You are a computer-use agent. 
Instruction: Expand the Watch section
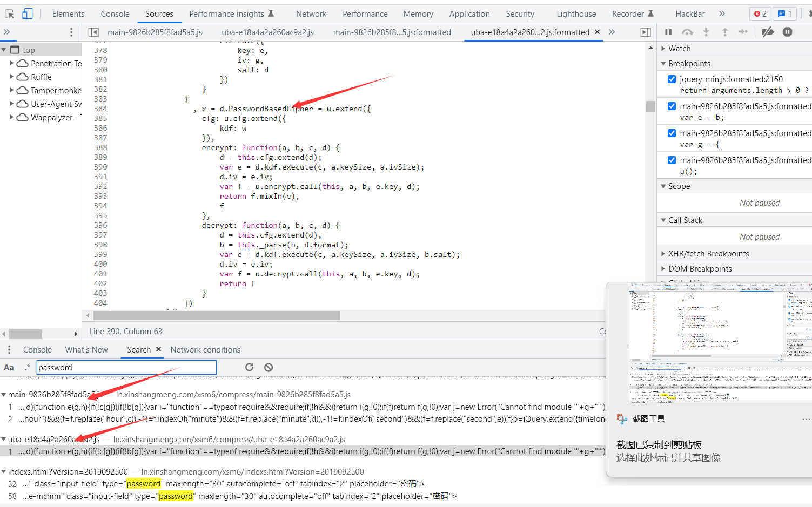tap(663, 49)
